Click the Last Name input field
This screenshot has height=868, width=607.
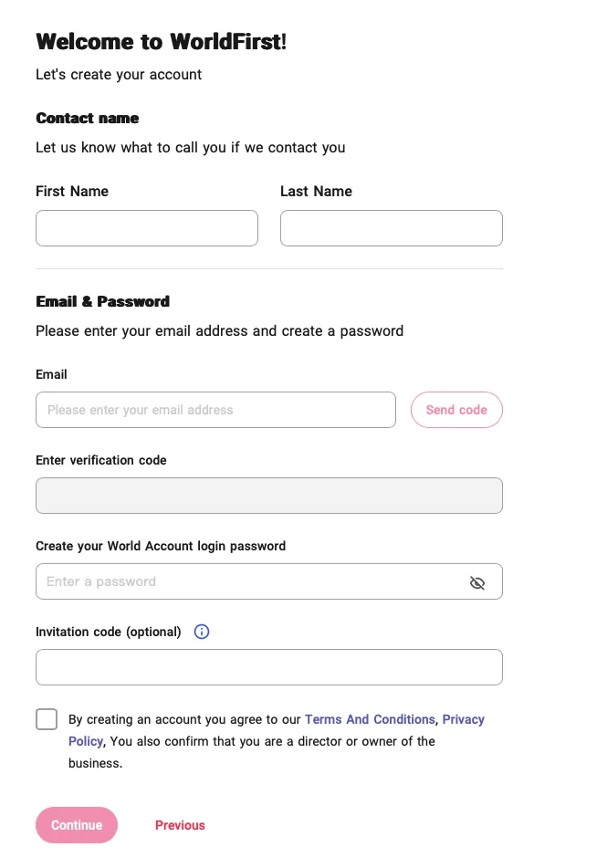[392, 228]
